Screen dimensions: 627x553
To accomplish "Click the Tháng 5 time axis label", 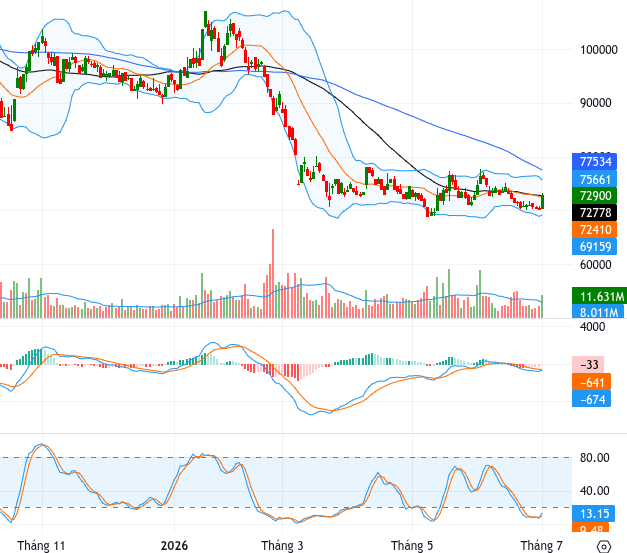I will coord(412,546).
